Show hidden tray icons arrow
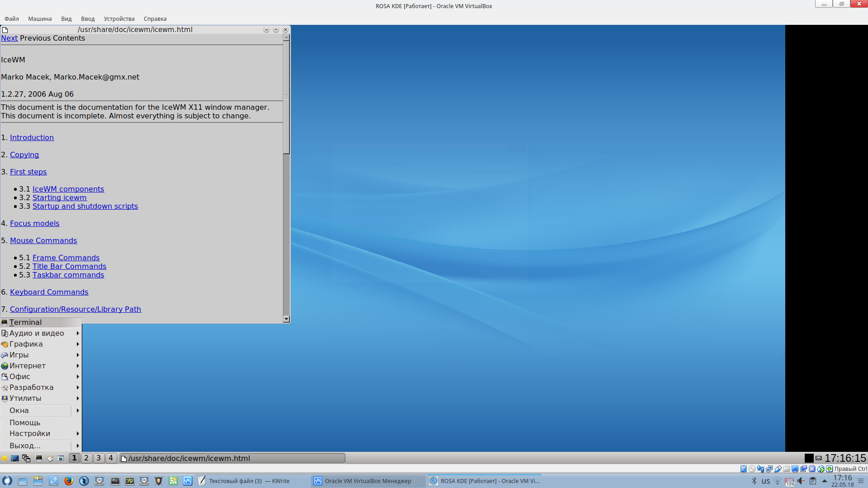Screen dimensions: 868x488 click(824, 481)
